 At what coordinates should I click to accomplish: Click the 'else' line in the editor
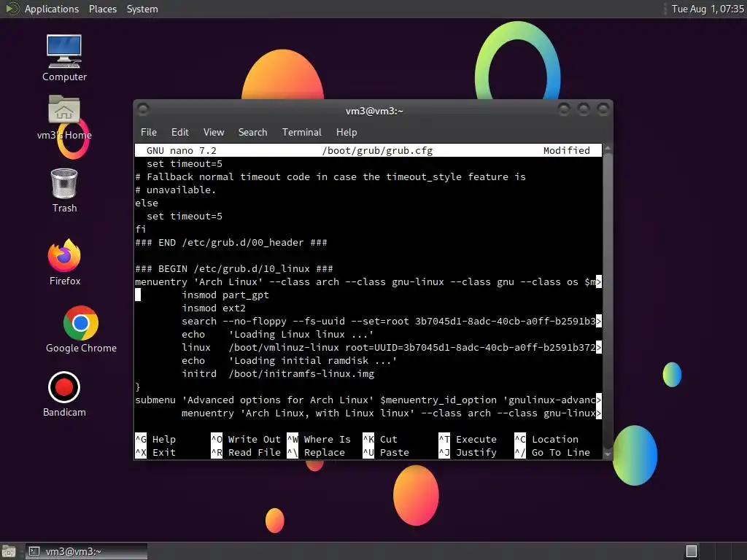pyautogui.click(x=146, y=203)
